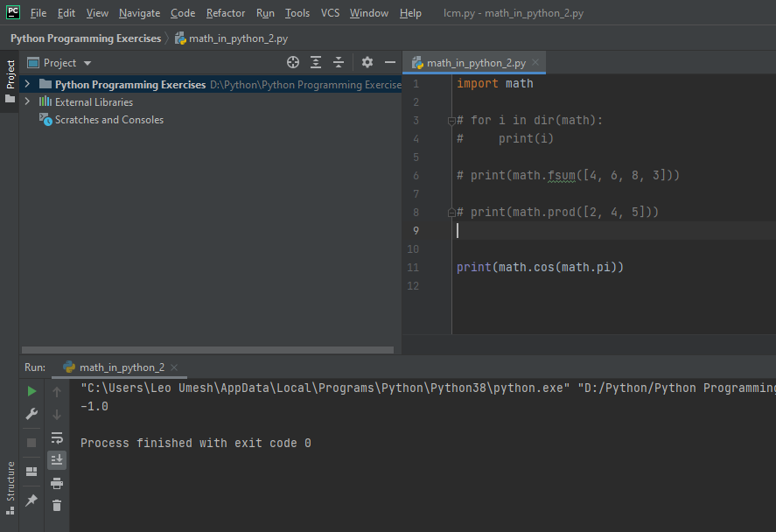Close the math_in_python_2 run tab
The height and width of the screenshot is (532, 776).
click(x=174, y=367)
